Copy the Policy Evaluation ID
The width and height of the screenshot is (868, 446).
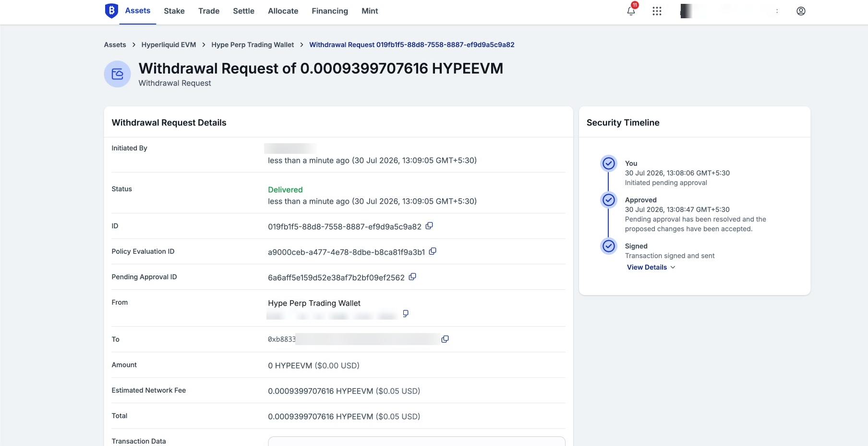click(433, 251)
